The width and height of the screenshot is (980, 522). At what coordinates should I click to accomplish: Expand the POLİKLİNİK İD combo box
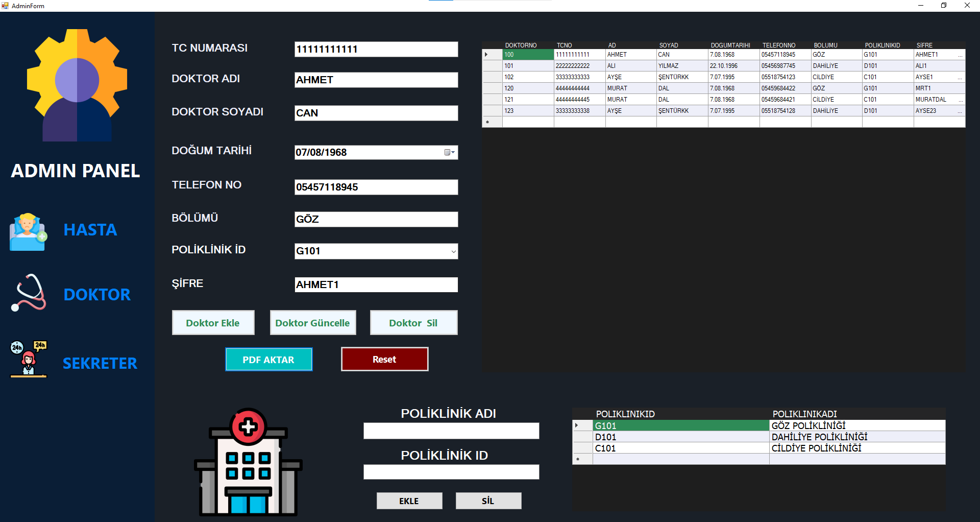pyautogui.click(x=453, y=251)
